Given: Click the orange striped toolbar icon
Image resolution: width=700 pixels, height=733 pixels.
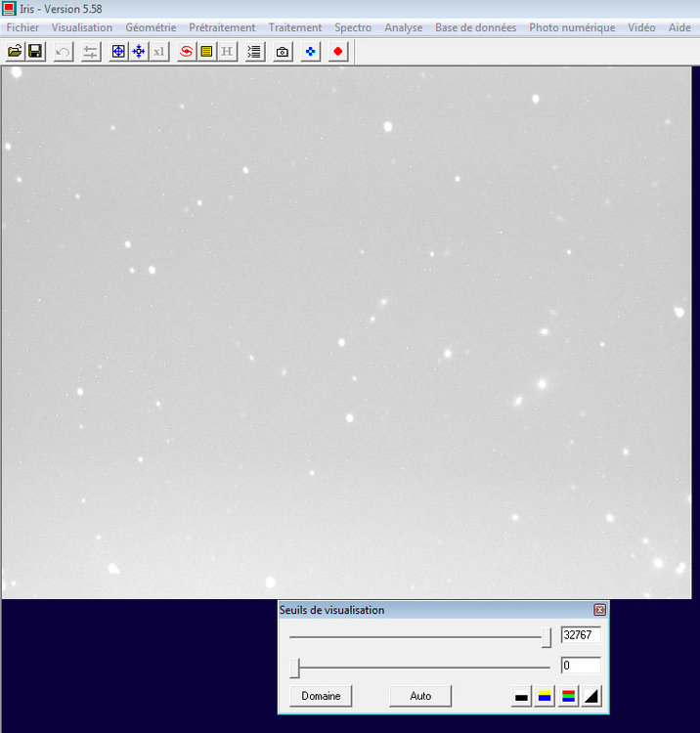Looking at the screenshot, I should 206,52.
